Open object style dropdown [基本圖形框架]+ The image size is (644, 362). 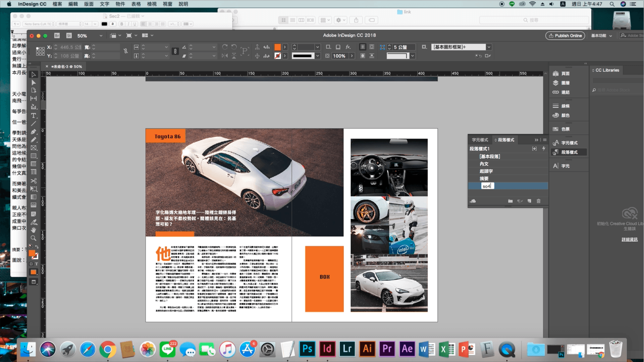click(x=489, y=47)
